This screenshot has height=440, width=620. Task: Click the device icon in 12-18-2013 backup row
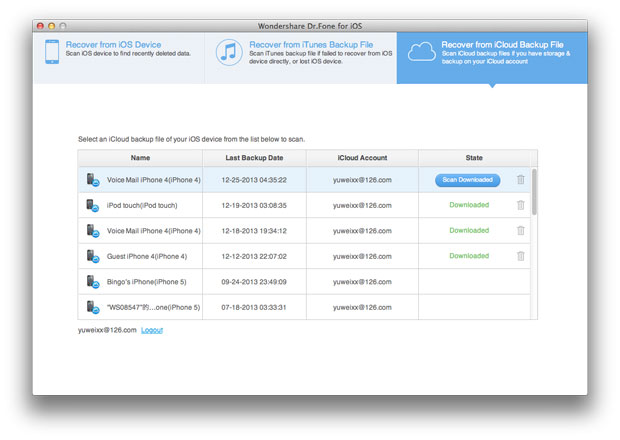pyautogui.click(x=93, y=230)
